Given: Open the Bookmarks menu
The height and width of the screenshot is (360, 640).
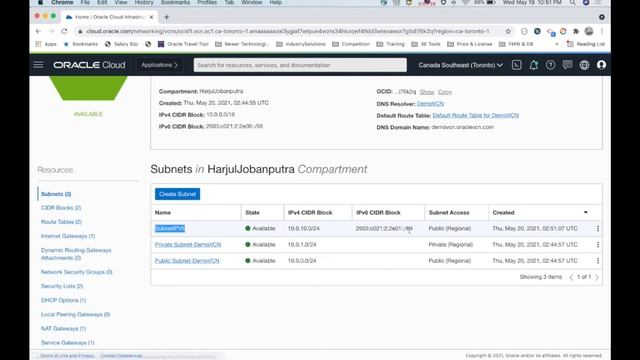Looking at the screenshot, I should (x=175, y=2).
